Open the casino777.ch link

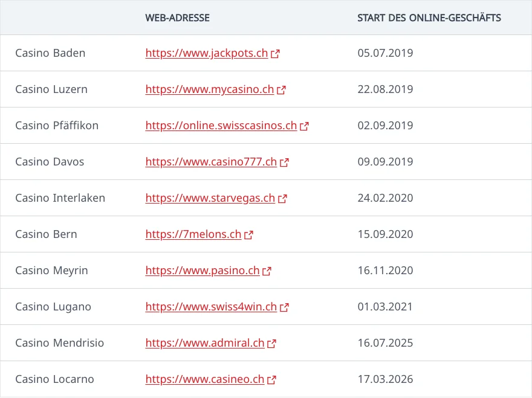pos(211,162)
